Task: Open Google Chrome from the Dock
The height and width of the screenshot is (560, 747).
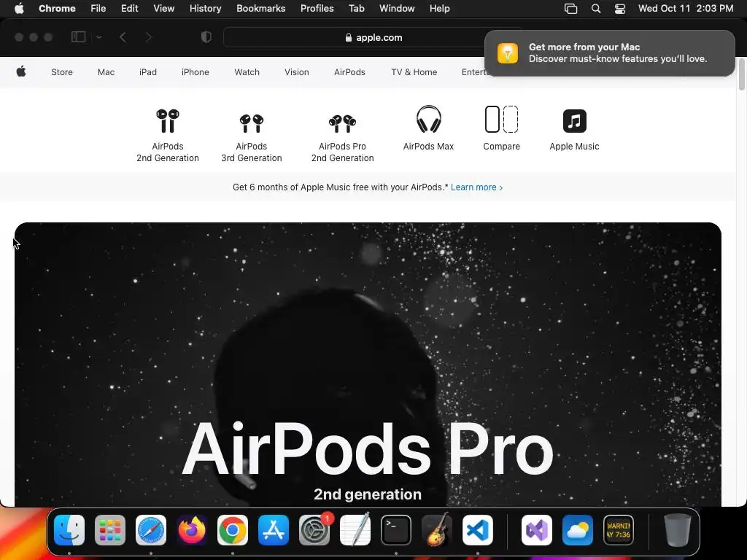Action: (x=233, y=530)
